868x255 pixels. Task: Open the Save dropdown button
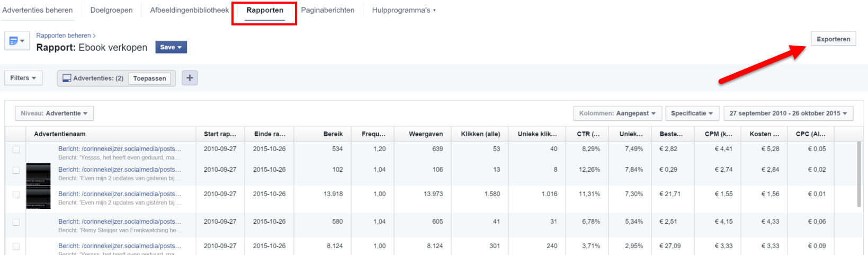click(x=171, y=47)
